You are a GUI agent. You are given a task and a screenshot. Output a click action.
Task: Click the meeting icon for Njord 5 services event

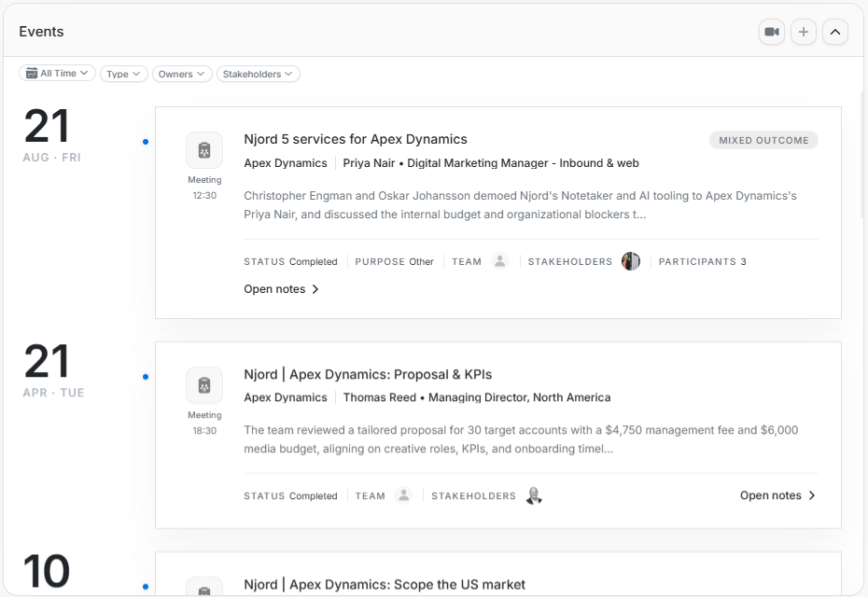tap(204, 150)
